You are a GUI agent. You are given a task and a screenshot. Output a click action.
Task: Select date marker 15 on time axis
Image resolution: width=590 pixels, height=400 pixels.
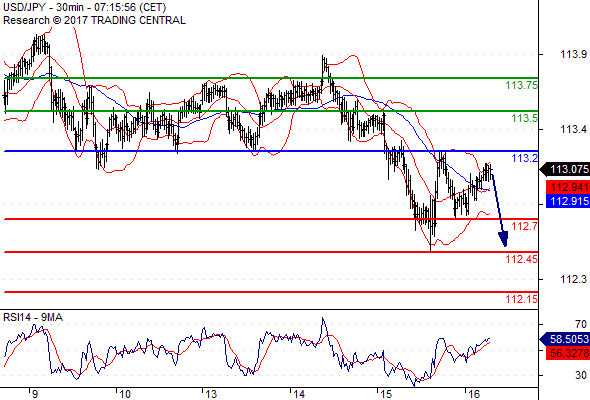[x=386, y=394]
